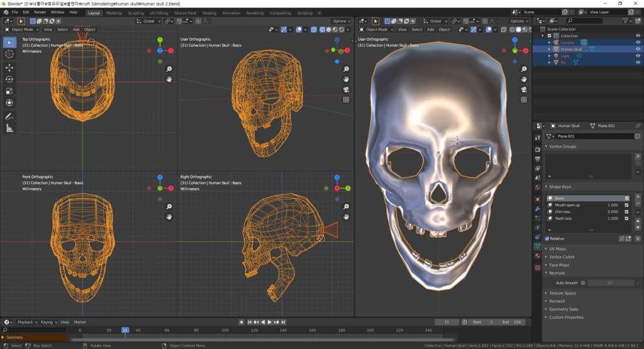Open the Global transform orientation dropdown
This screenshot has height=349, width=644.
coord(150,21)
